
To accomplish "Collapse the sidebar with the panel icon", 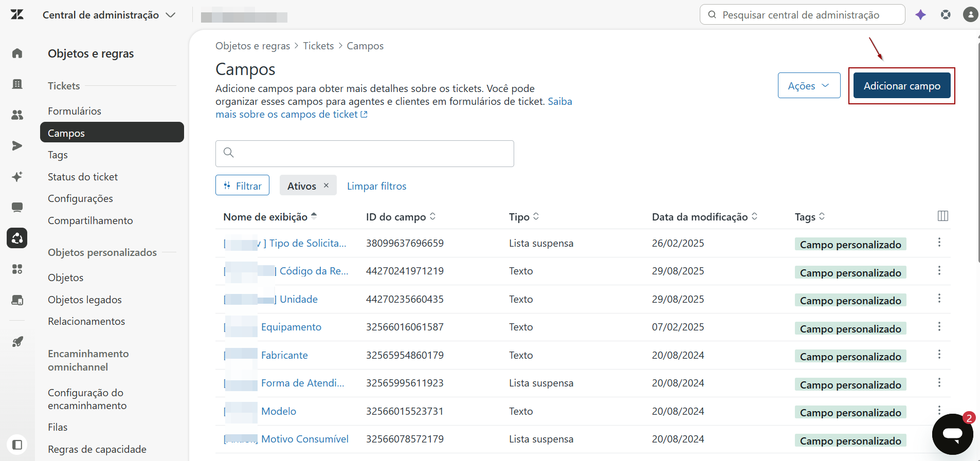I will coord(17,445).
